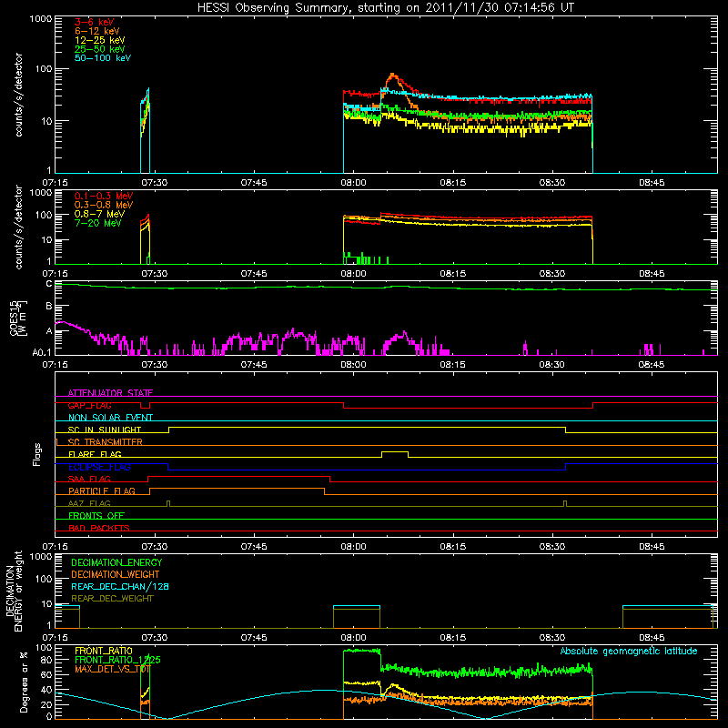Select the ATTENUATOR_STATE flag label
This screenshot has width=728, height=728.
pos(110,393)
